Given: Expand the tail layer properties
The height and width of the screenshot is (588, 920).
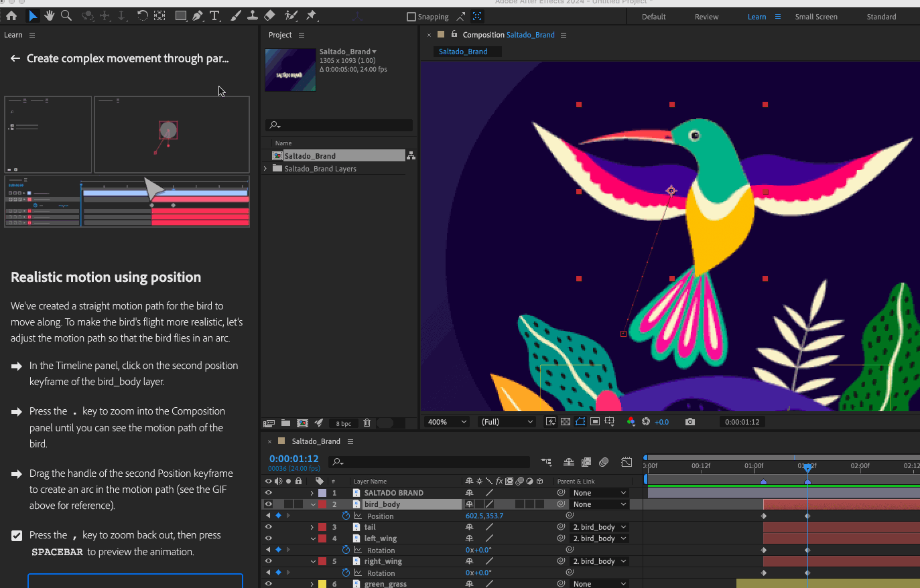Looking at the screenshot, I should point(312,527).
